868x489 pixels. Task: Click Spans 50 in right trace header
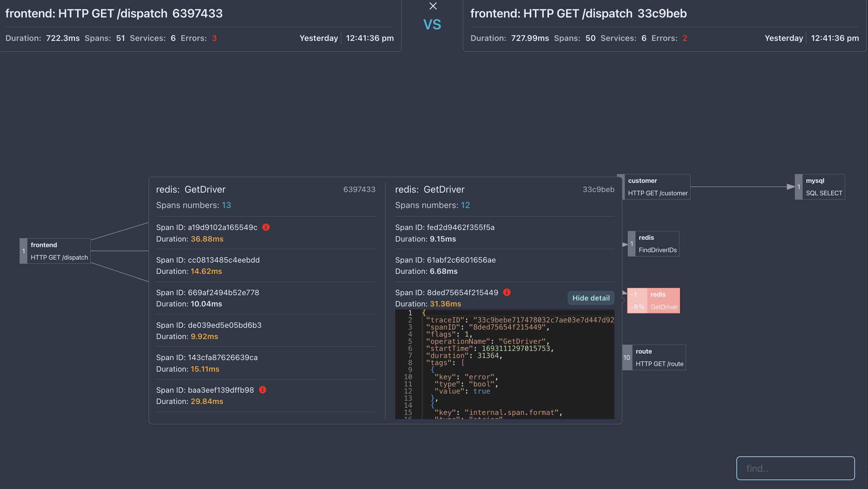[590, 38]
